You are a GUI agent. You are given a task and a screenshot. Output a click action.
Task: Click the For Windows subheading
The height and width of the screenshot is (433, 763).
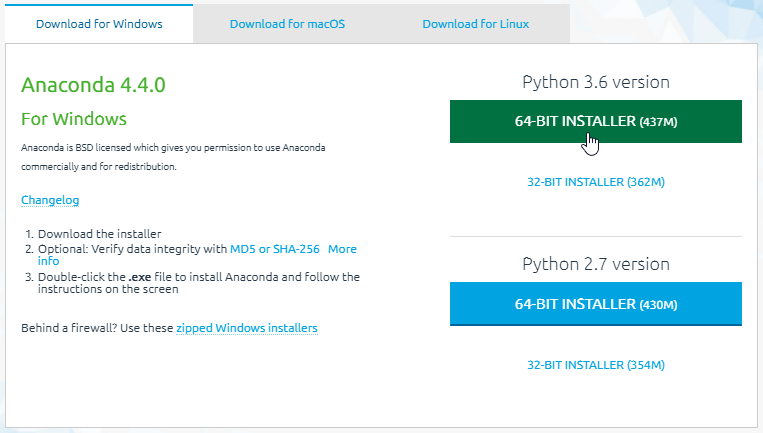click(x=74, y=119)
